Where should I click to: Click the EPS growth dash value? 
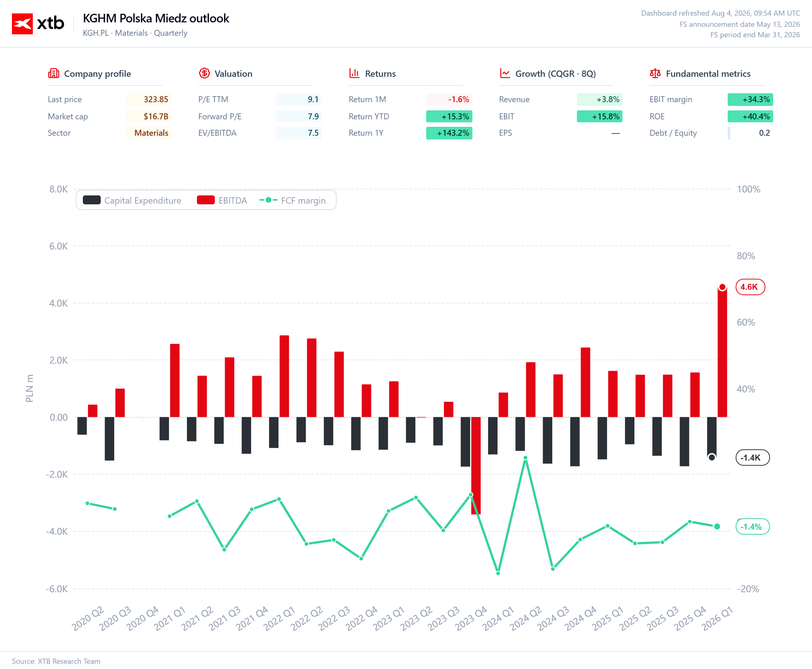tap(615, 134)
